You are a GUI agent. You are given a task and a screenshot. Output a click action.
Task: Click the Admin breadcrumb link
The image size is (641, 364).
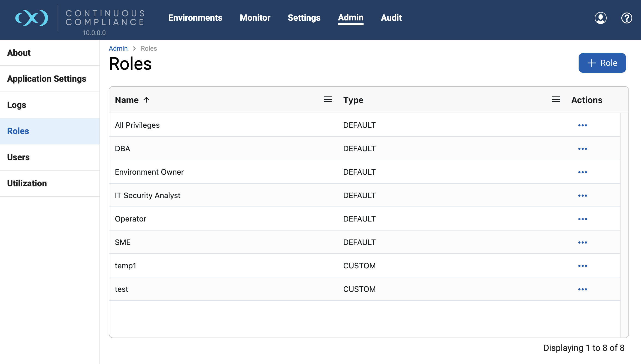pyautogui.click(x=118, y=48)
